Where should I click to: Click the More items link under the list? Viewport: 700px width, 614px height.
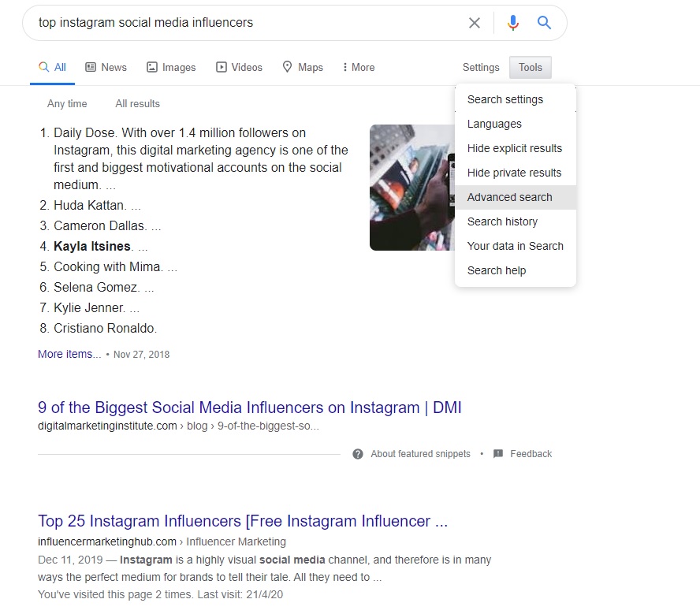tap(69, 354)
